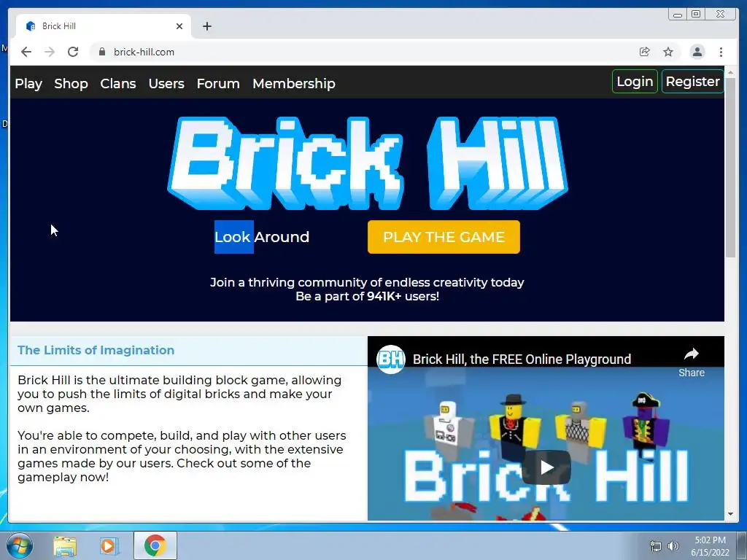The width and height of the screenshot is (747, 560).
Task: Open a new tab with the plus button
Action: point(206,26)
